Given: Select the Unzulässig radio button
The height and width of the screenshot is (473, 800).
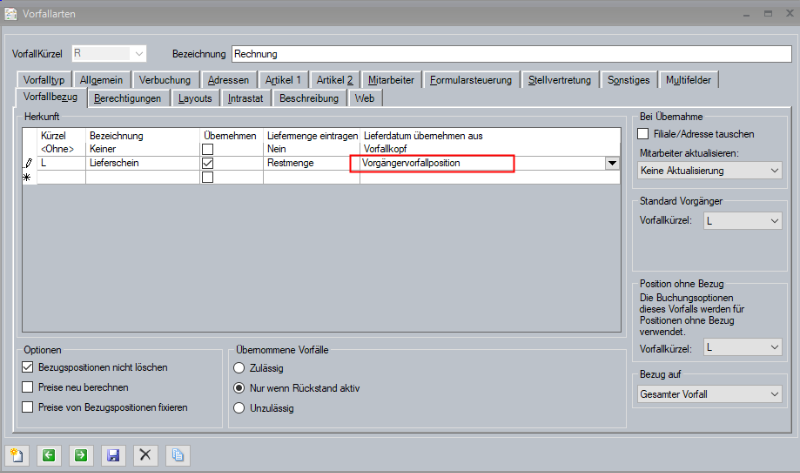Looking at the screenshot, I should tap(239, 407).
